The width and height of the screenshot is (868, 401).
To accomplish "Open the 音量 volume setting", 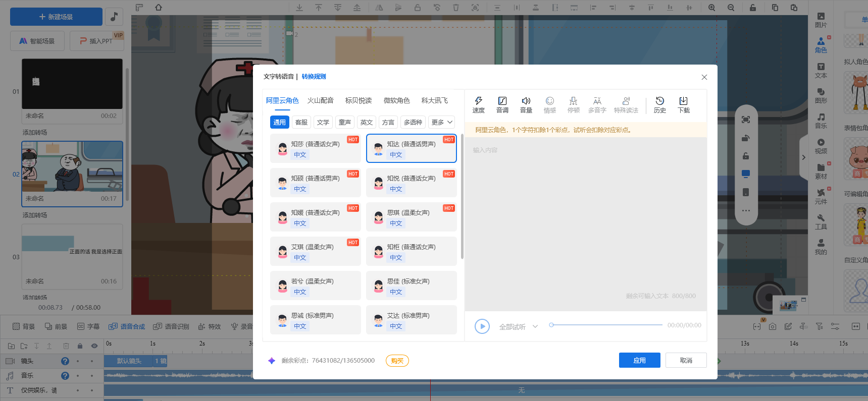I will click(x=526, y=105).
